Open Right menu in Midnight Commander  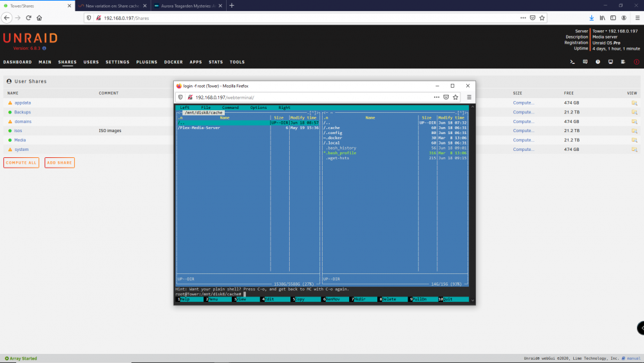tap(284, 108)
